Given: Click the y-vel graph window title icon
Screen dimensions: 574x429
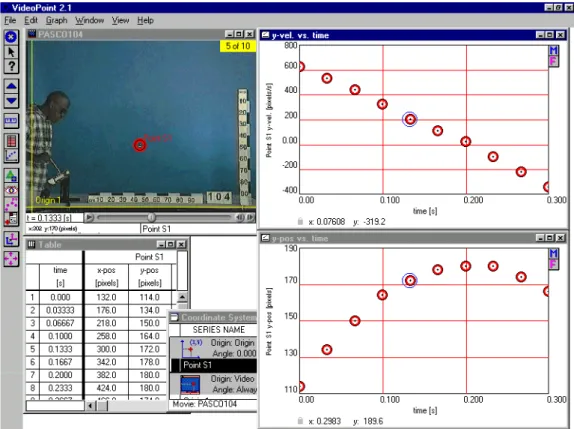Looking at the screenshot, I should [265, 35].
